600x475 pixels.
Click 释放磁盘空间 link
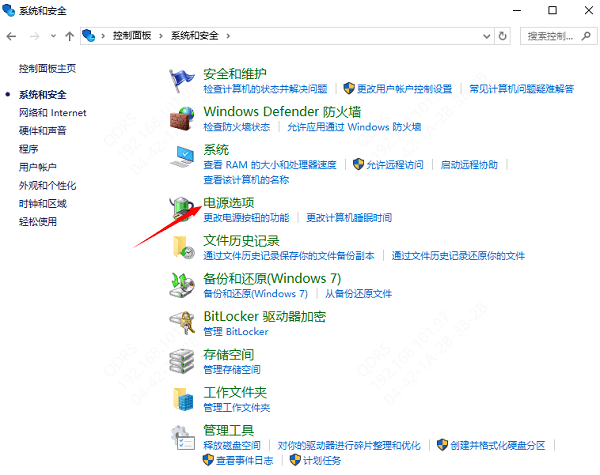[x=232, y=445]
